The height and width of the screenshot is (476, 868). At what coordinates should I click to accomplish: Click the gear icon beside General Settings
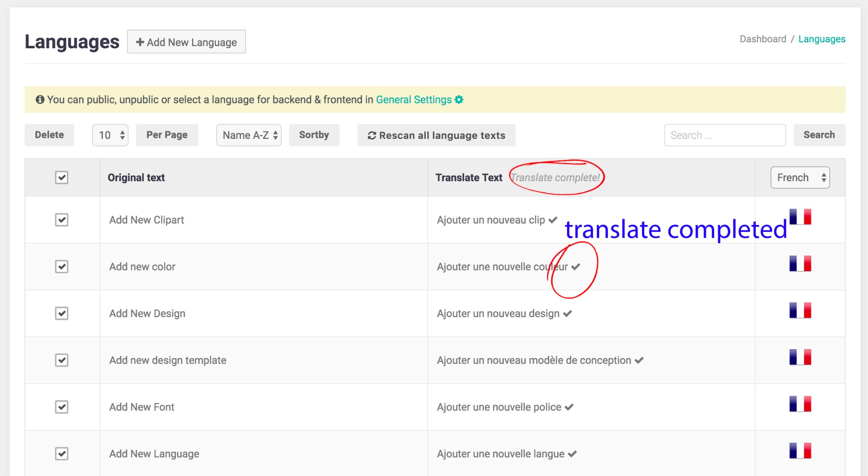pyautogui.click(x=459, y=100)
